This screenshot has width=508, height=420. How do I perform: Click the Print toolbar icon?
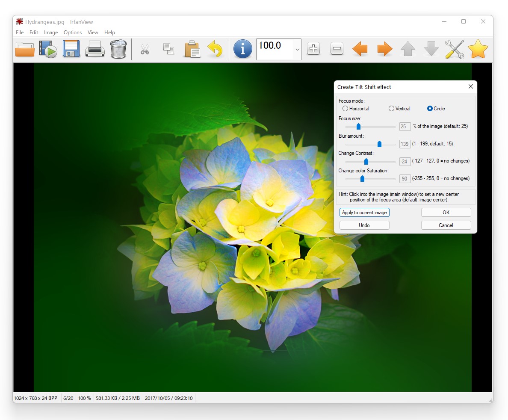pos(95,49)
